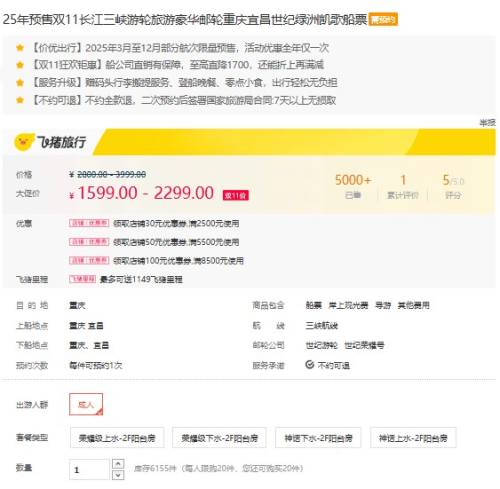Click the 上船地点 value 重庆 宜昌
This screenshot has width=500, height=489.
coord(86,325)
